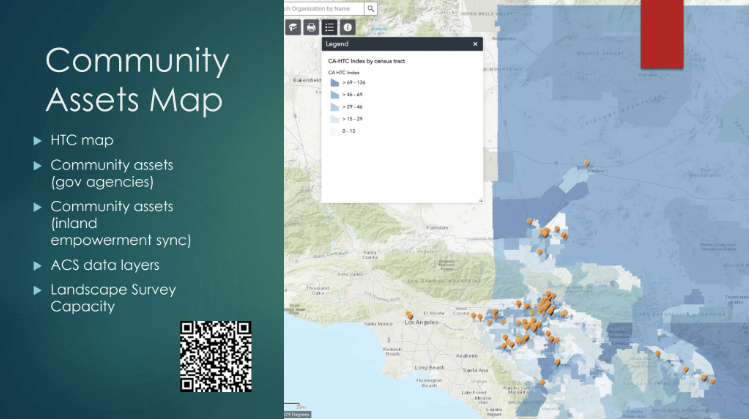The width and height of the screenshot is (749, 419).
Task: Select the northernmost orange map marker
Action: point(588,164)
